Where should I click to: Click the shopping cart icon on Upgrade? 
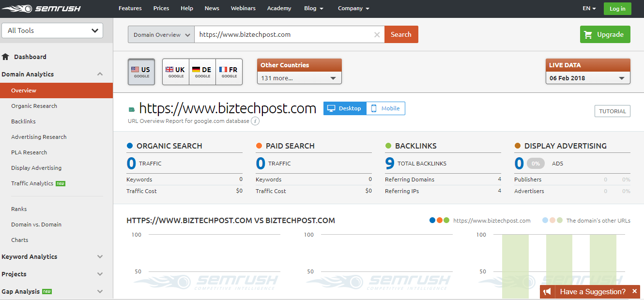click(x=588, y=34)
